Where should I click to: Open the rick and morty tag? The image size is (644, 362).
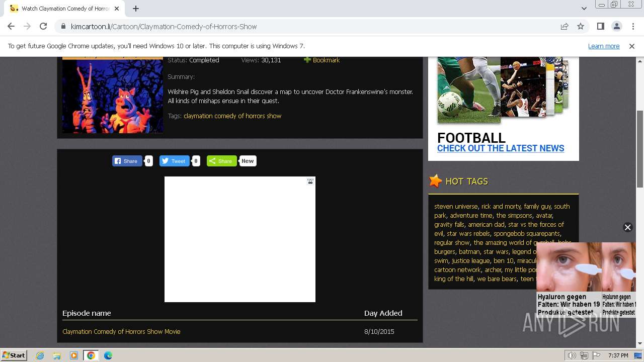pos(501,206)
